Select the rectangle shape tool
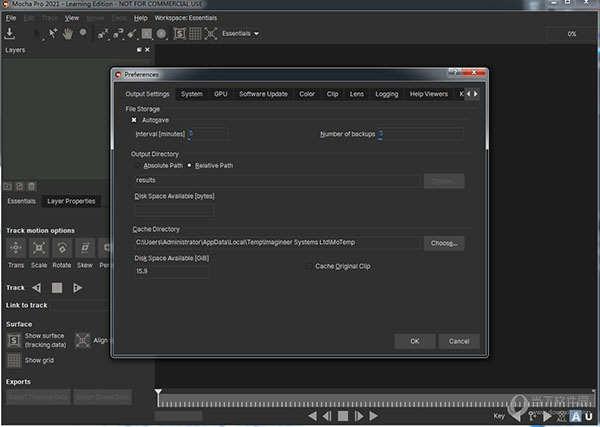The width and height of the screenshot is (600, 427). pyautogui.click(x=147, y=34)
